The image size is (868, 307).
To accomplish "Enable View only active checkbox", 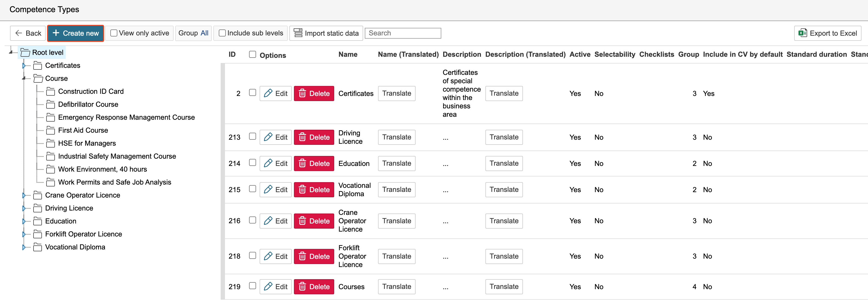I will (114, 33).
